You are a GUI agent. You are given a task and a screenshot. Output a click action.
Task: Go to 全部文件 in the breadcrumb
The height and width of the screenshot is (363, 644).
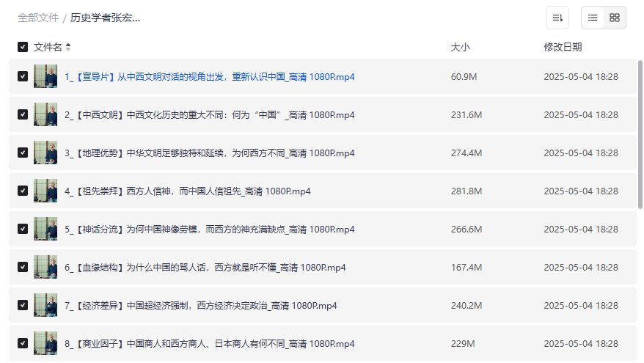click(38, 18)
